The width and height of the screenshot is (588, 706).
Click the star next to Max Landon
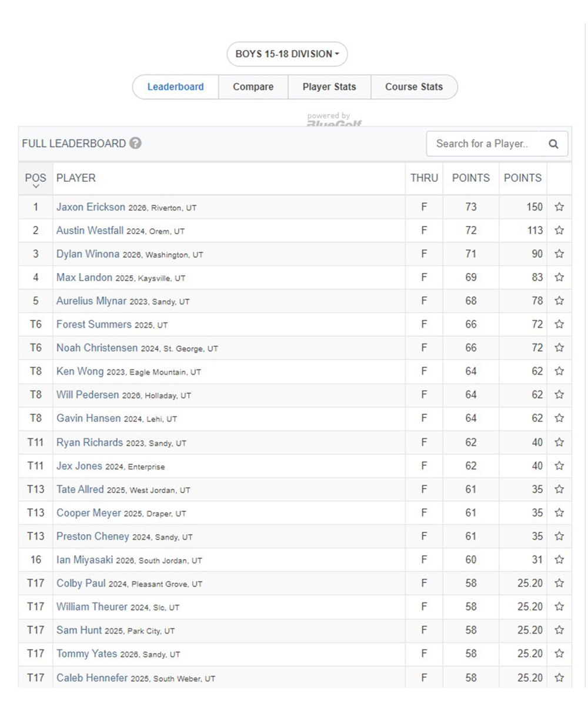pyautogui.click(x=559, y=278)
